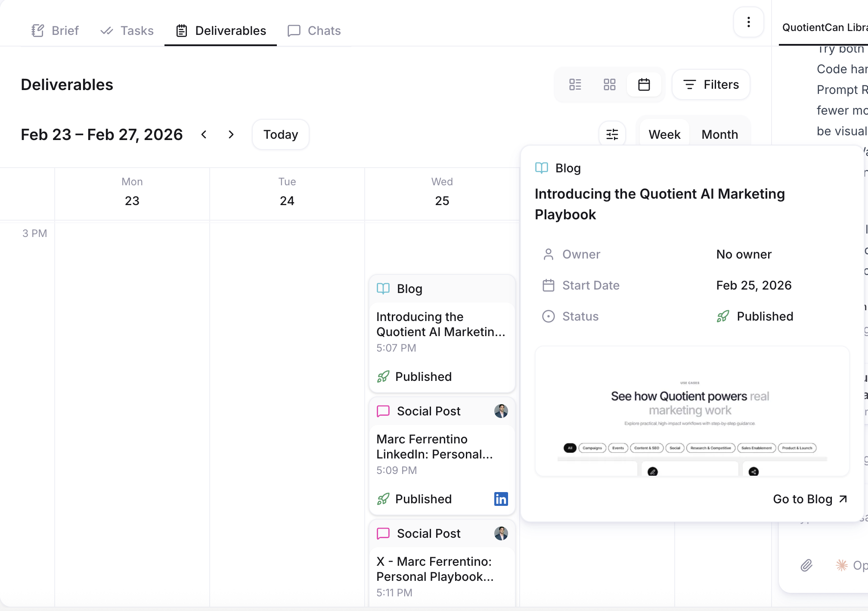This screenshot has height=611, width=868.
Task: Go to next week
Action: (231, 134)
